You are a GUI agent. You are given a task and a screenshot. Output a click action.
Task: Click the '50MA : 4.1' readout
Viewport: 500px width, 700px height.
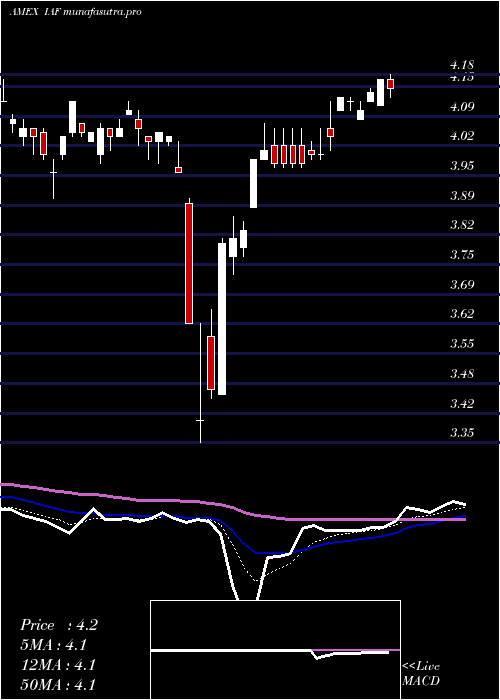58,685
